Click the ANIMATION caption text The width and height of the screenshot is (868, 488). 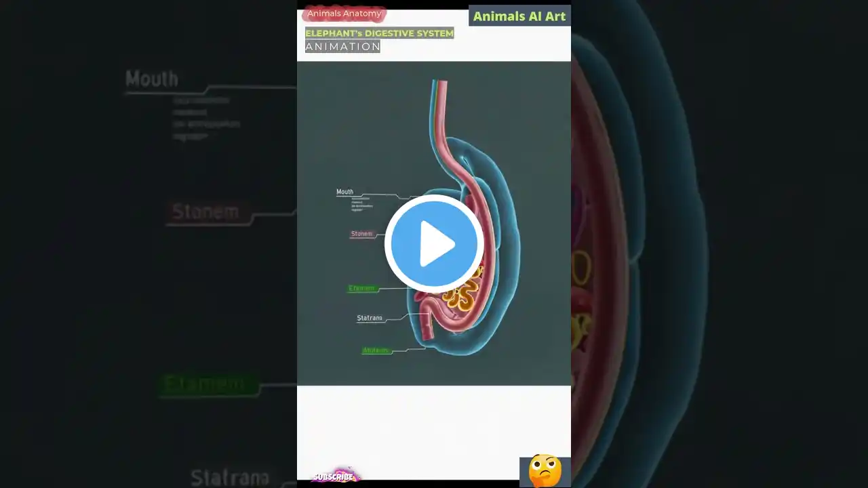tap(342, 46)
